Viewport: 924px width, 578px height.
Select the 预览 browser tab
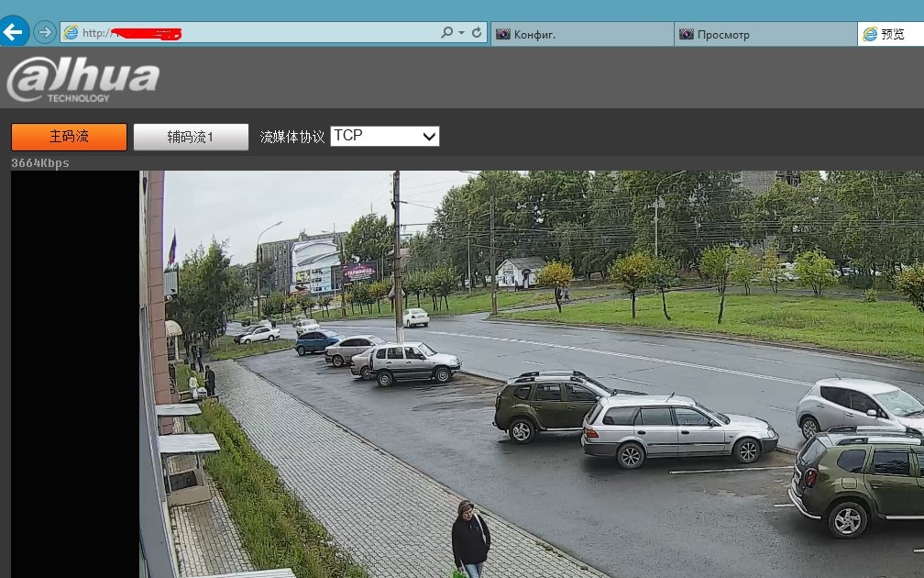tap(893, 34)
